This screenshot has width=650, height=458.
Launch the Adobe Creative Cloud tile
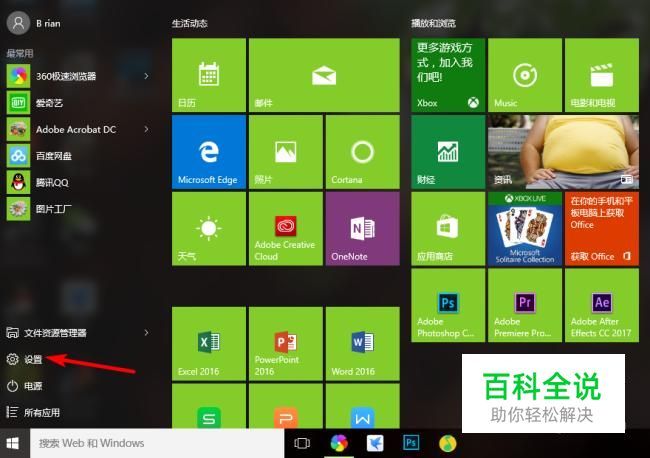pyautogui.click(x=286, y=228)
